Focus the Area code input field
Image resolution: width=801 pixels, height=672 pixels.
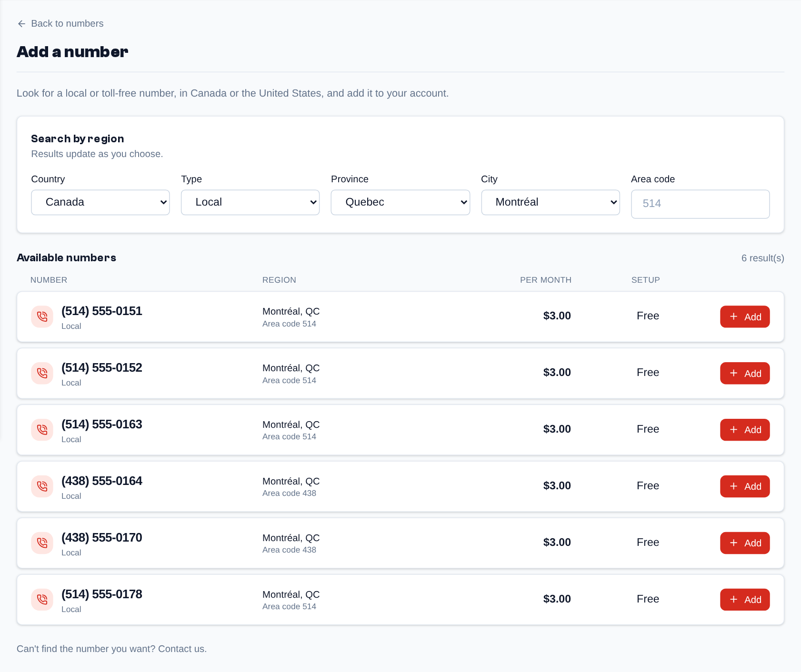[x=701, y=204]
